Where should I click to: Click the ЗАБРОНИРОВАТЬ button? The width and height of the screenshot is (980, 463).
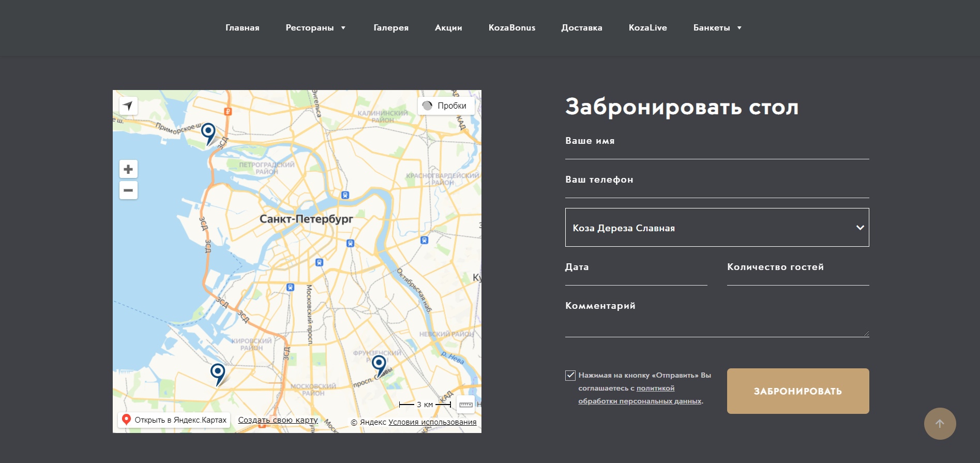point(798,391)
